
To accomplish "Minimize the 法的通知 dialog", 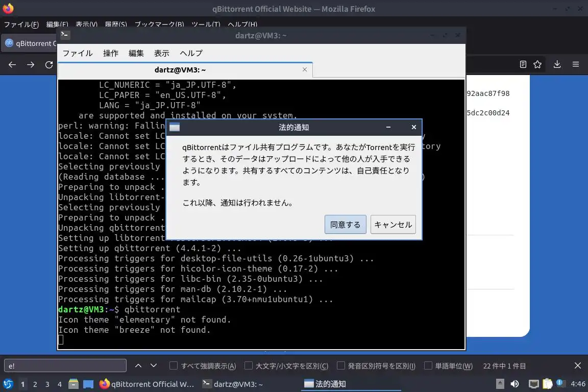I will coord(388,127).
